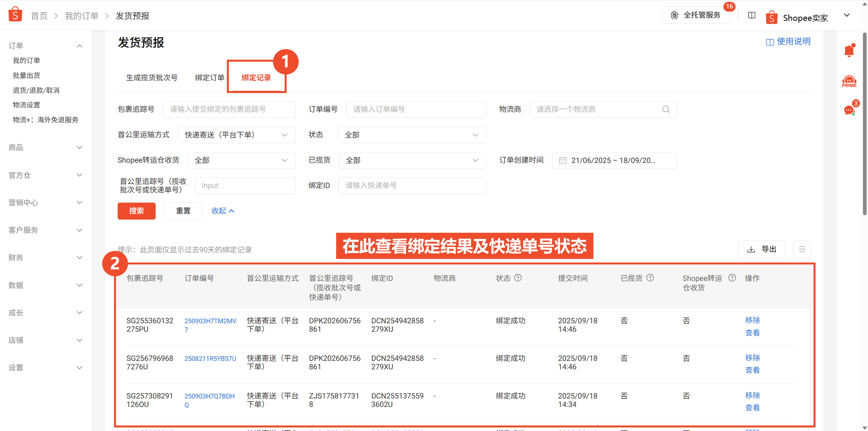Open order link 2508211R5YBS7U

(210, 359)
